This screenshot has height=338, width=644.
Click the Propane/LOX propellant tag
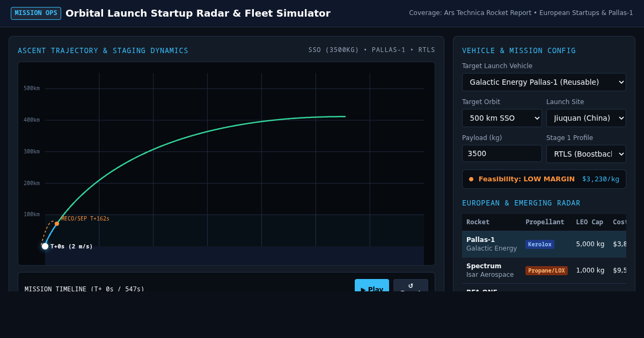coord(546,270)
